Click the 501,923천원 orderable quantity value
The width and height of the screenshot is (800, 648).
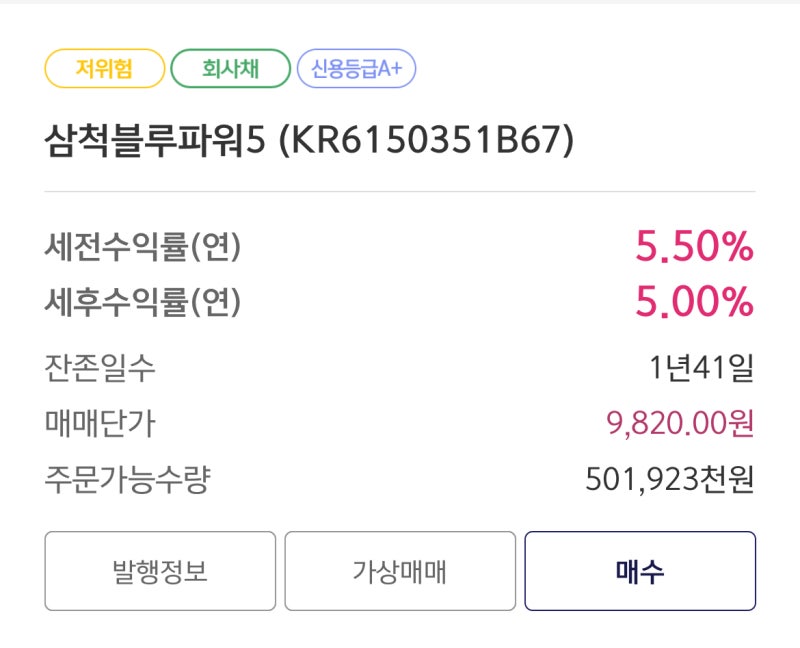(670, 479)
